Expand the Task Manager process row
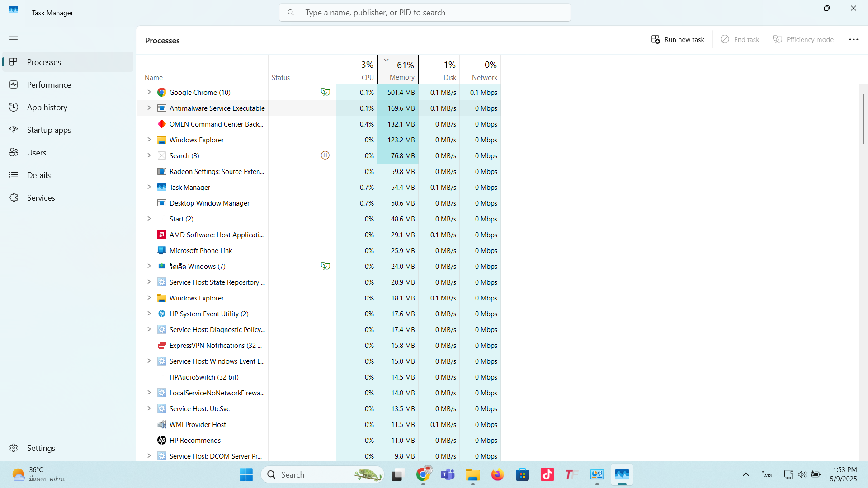Viewport: 868px width, 488px height. (x=149, y=187)
